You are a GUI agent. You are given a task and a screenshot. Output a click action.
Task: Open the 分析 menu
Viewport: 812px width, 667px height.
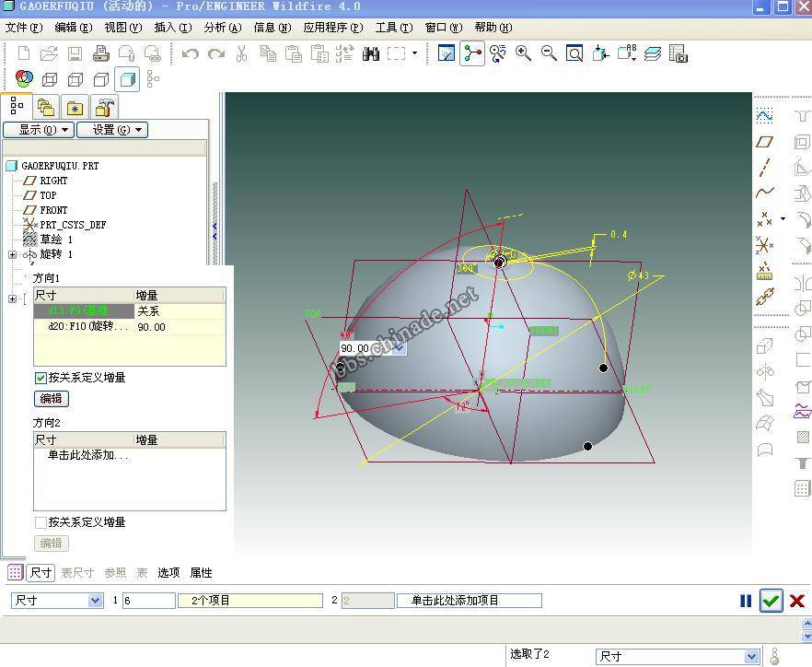coord(223,28)
